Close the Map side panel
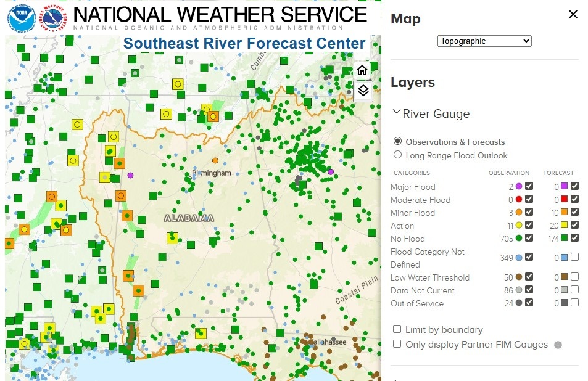The image size is (588, 381). pos(573,14)
